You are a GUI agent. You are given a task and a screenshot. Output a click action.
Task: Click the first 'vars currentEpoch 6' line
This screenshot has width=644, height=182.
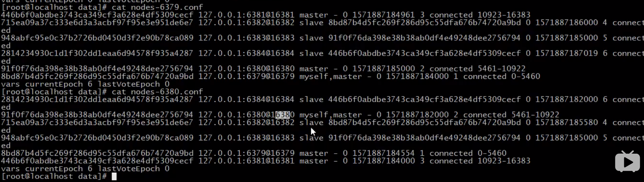(85, 84)
